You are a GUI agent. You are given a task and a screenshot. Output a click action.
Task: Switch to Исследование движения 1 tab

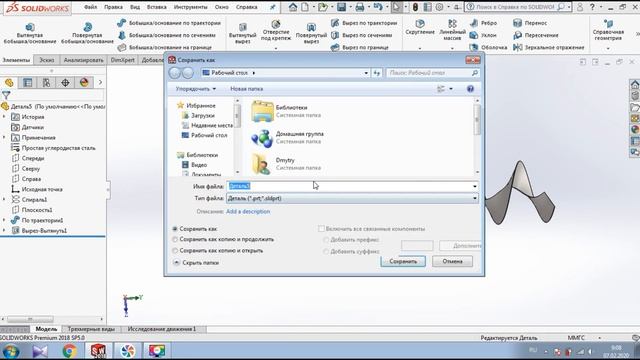(x=162, y=329)
